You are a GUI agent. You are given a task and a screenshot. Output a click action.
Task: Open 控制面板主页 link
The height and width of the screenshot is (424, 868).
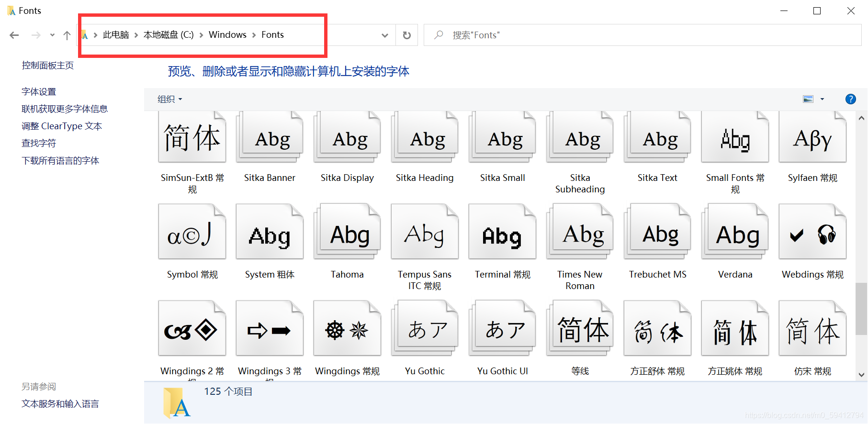coord(48,66)
